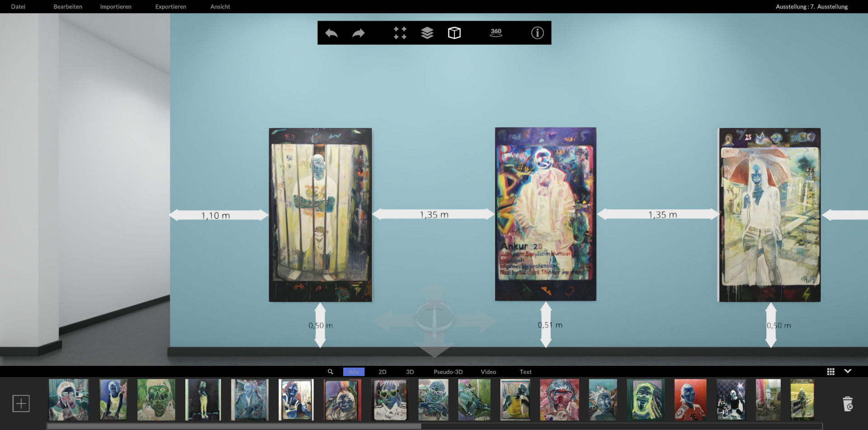Click the trash delete icon
This screenshot has height=430, width=868.
[x=848, y=404]
